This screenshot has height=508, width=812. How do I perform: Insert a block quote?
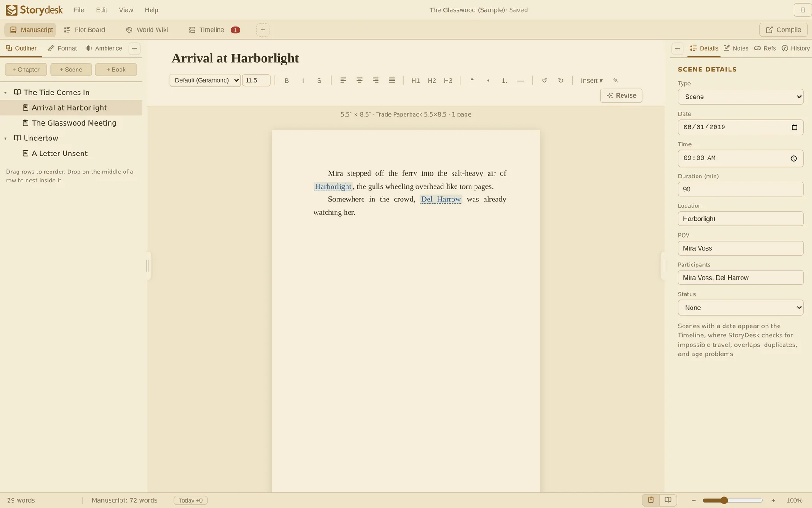(x=472, y=80)
